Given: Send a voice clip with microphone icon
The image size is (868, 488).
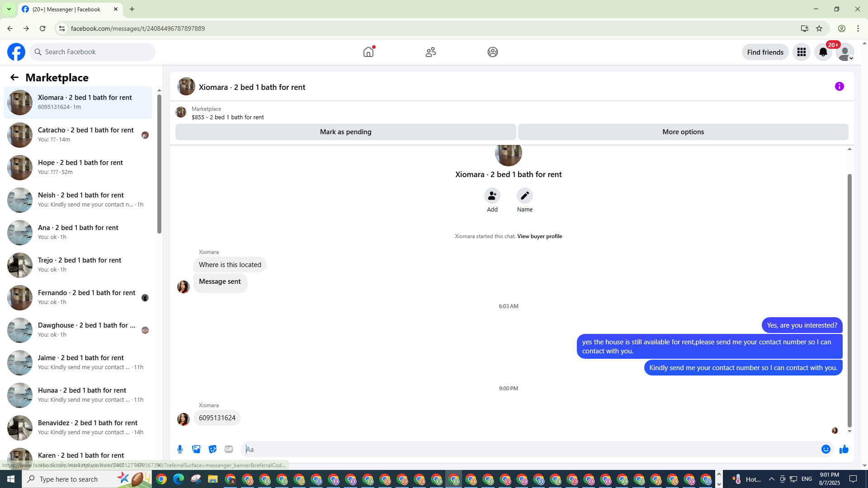Looking at the screenshot, I should 180,449.
